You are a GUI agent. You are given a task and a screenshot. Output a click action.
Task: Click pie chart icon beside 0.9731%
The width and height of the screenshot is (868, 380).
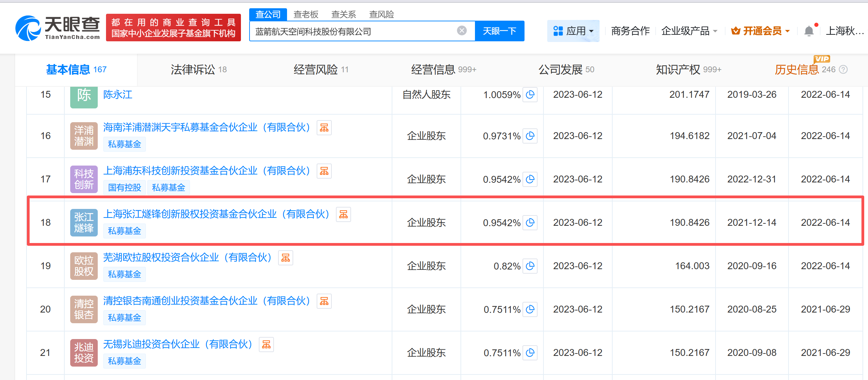click(x=530, y=136)
